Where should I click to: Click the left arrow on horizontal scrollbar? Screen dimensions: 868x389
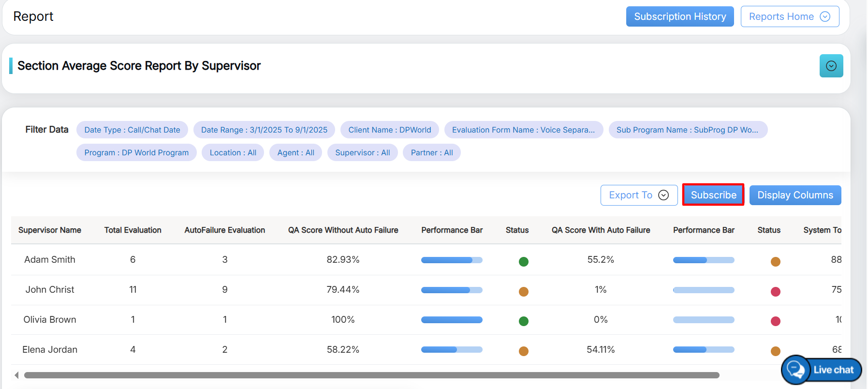point(16,375)
